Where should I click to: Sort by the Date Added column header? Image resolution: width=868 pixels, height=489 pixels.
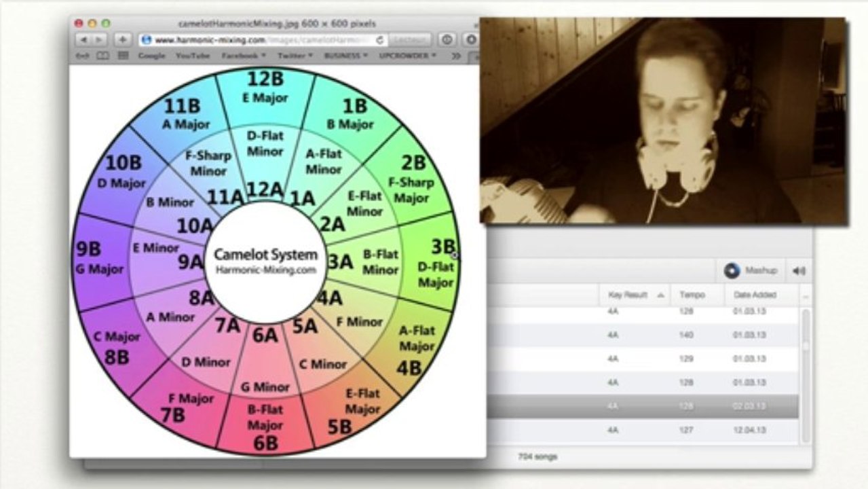click(761, 295)
